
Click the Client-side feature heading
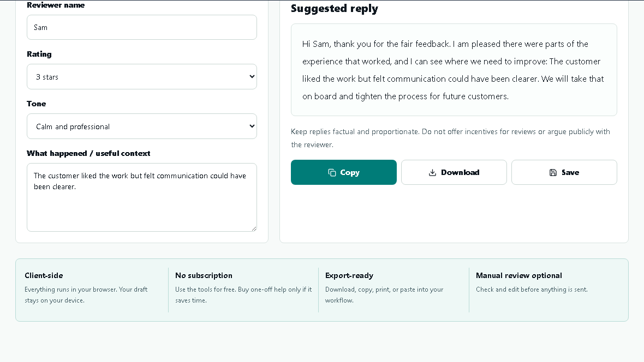[x=44, y=275]
